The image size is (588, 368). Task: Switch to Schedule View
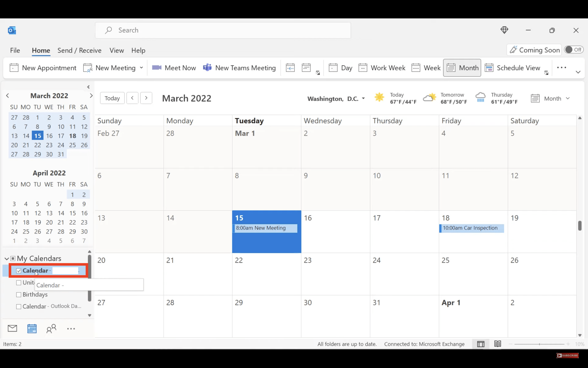(x=512, y=68)
